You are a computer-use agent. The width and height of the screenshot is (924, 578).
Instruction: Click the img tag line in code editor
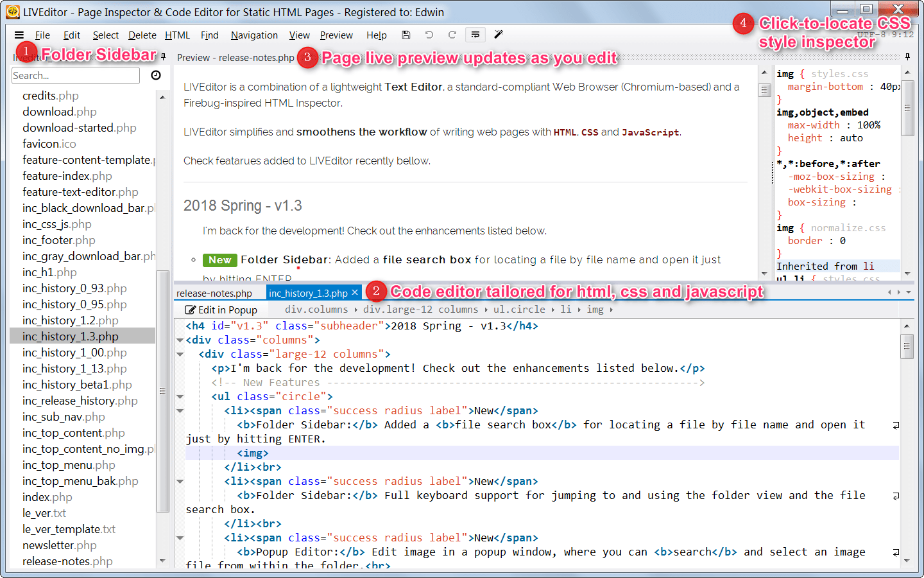(x=253, y=453)
